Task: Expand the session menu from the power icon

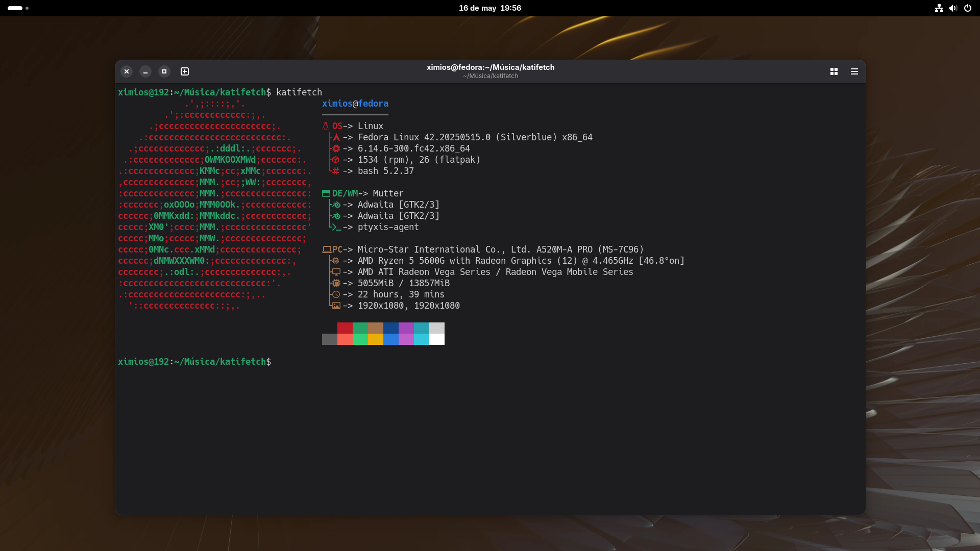Action: 968,8
